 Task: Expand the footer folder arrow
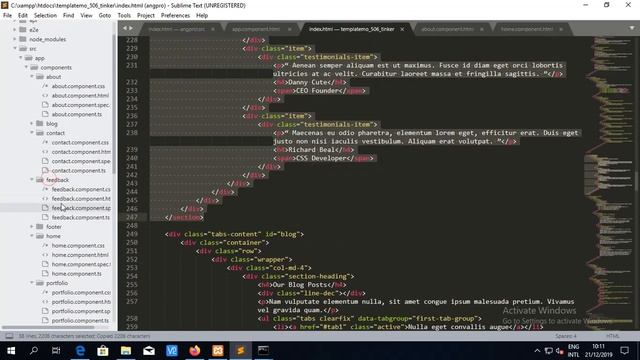[32, 227]
